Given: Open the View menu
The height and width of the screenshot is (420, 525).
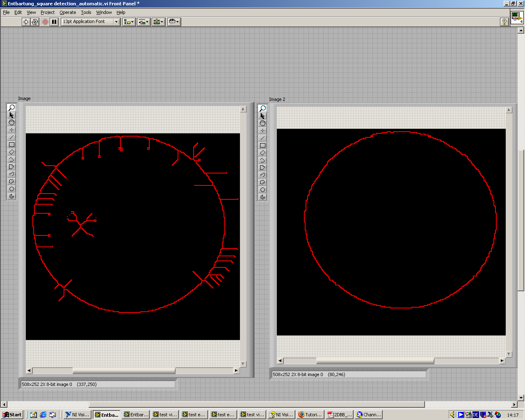Looking at the screenshot, I should (31, 12).
